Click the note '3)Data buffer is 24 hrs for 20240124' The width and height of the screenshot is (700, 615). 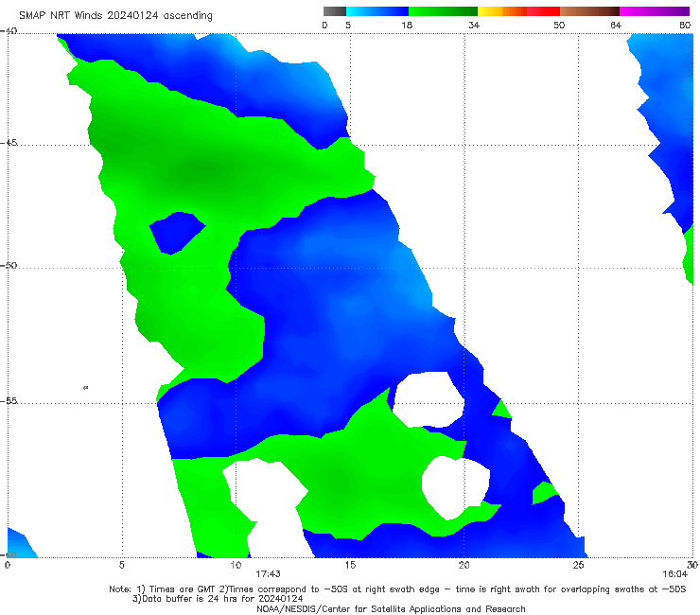point(218,599)
